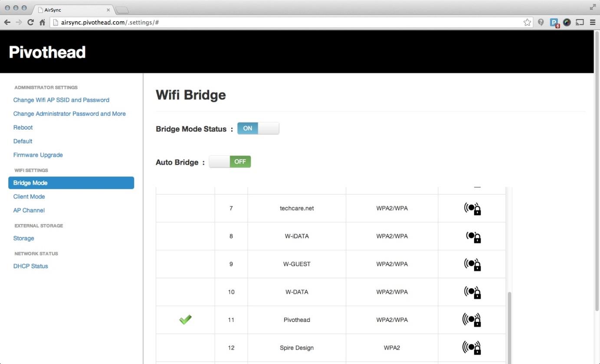Click the question mark extension icon
This screenshot has height=364, width=600.
pyautogui.click(x=541, y=22)
